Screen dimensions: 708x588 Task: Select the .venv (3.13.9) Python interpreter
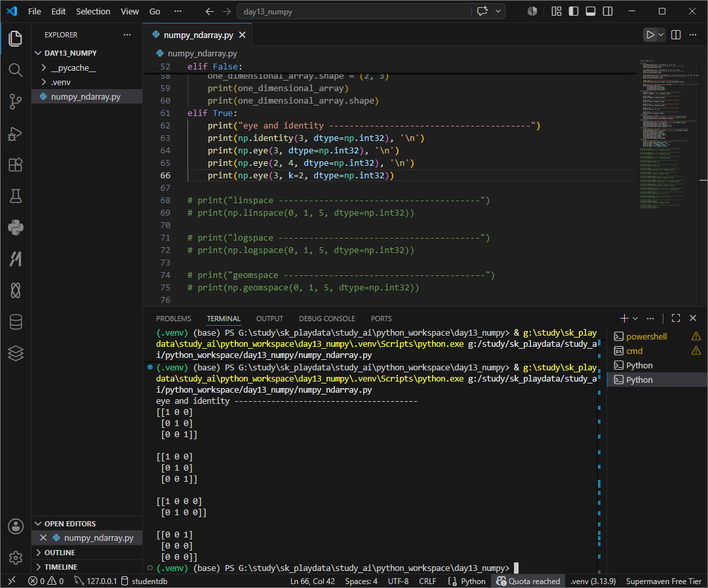pos(593,581)
